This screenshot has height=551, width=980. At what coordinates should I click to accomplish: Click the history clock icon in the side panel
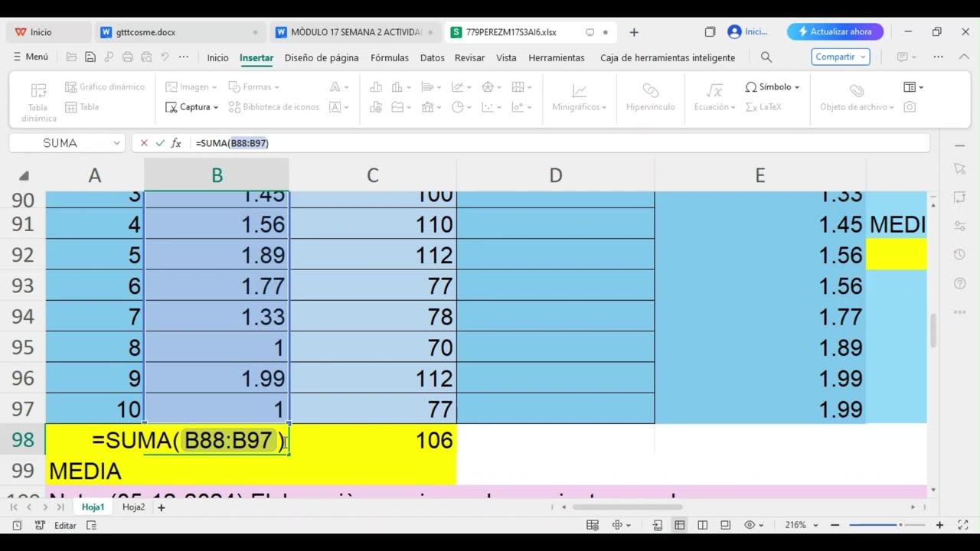(x=960, y=255)
